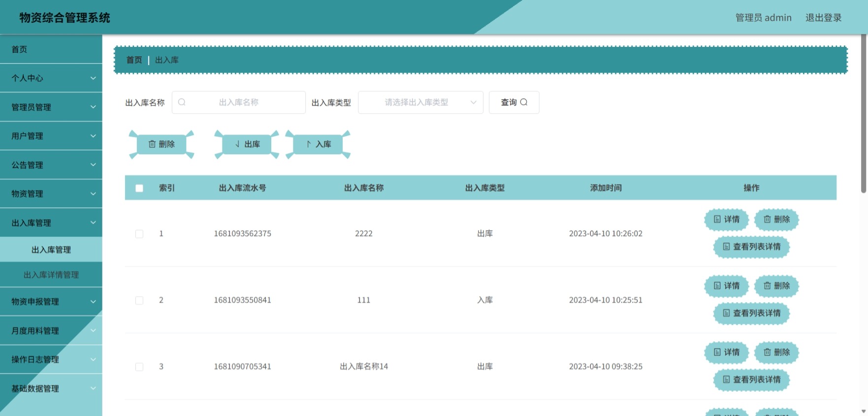Open the 请选择出入库类型 dropdown

coord(420,102)
